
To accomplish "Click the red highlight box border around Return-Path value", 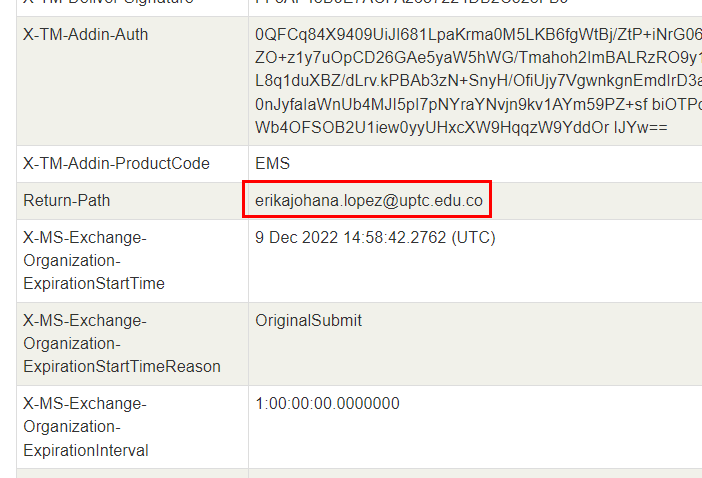I will pyautogui.click(x=244, y=199).
